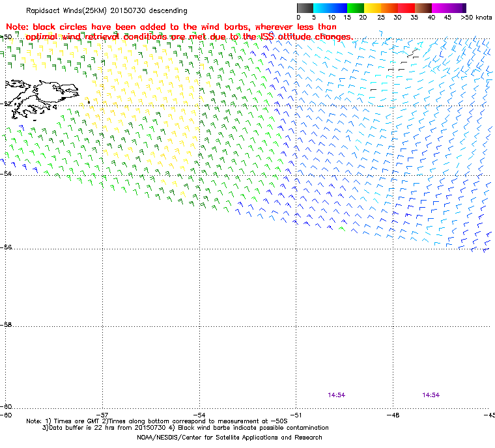
Task: Click the orange 25-30 knots legend segment
Action: pos(389,8)
